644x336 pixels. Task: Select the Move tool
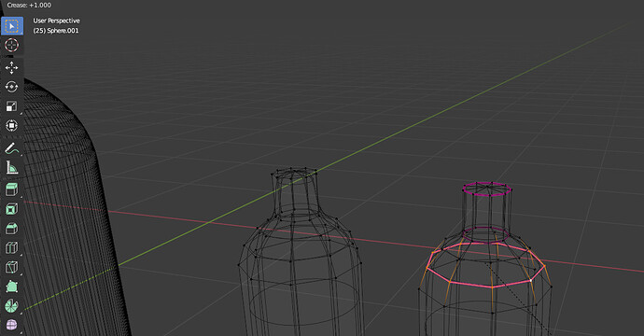(11, 68)
